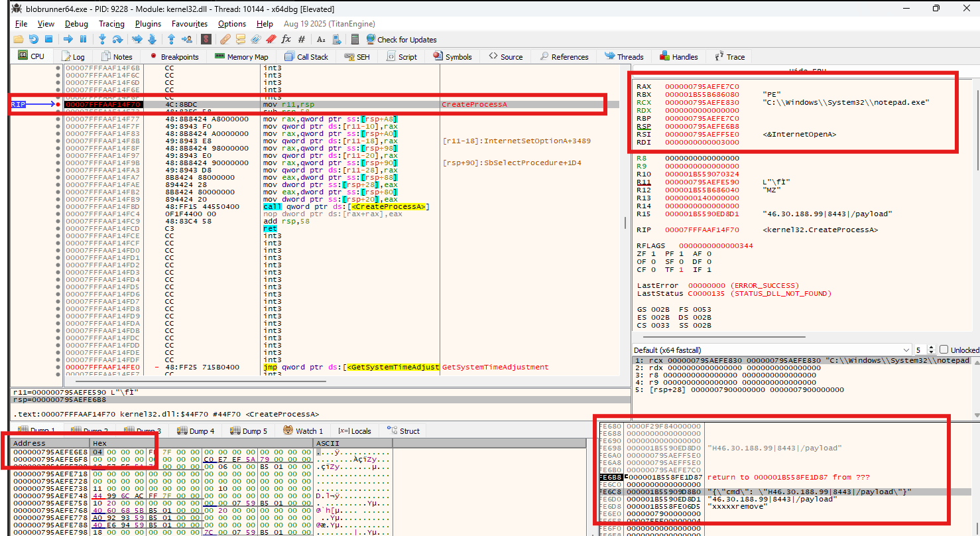
Task: Switch to the Symbols tab
Action: pyautogui.click(x=452, y=56)
